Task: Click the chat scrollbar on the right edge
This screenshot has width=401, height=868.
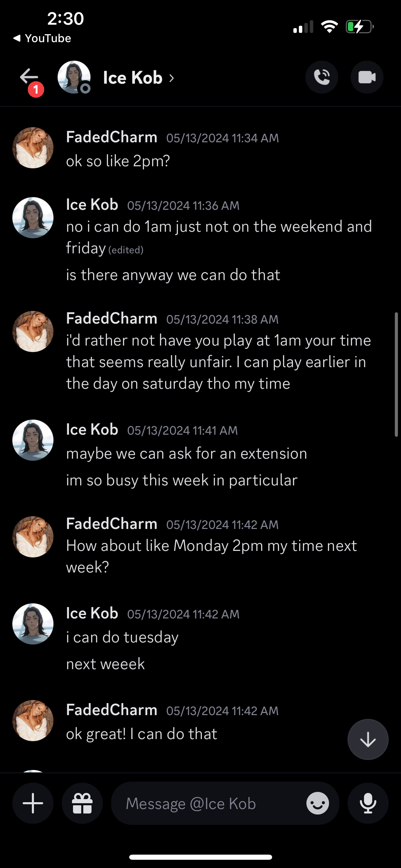Action: pyautogui.click(x=396, y=374)
